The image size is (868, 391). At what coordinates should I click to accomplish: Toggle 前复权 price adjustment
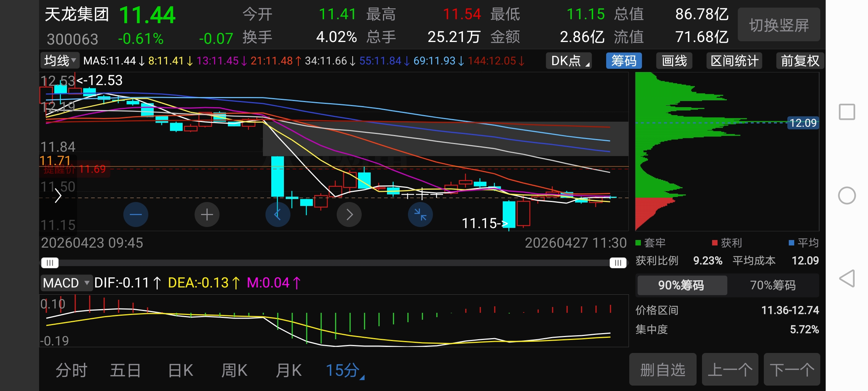tap(800, 61)
